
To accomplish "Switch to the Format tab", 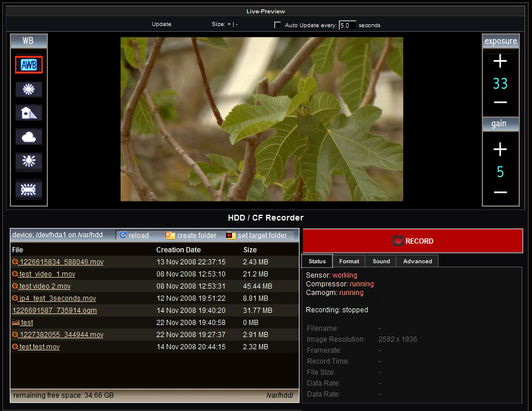I will (349, 261).
